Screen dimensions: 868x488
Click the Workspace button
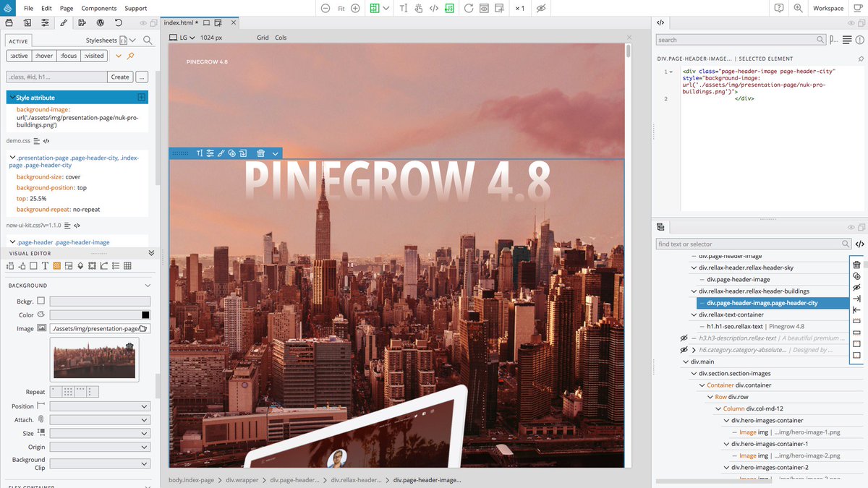click(x=828, y=8)
